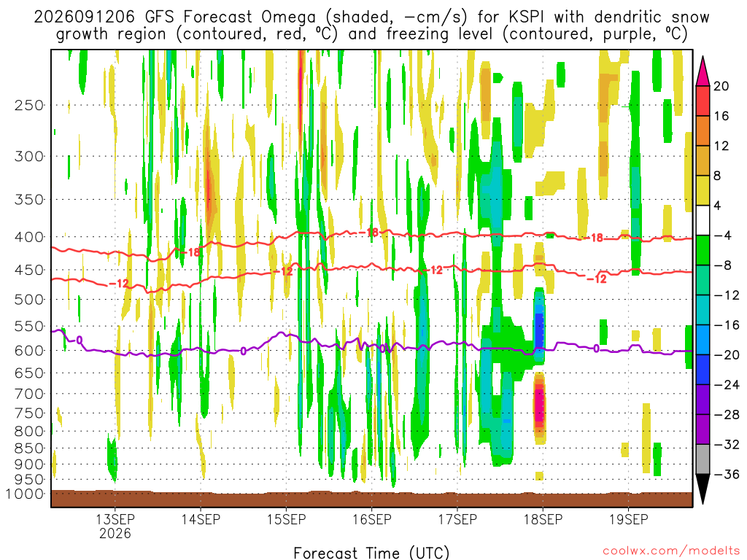Click the yellow 4 to 8 colorbar segment
The image size is (747, 560).
703,190
